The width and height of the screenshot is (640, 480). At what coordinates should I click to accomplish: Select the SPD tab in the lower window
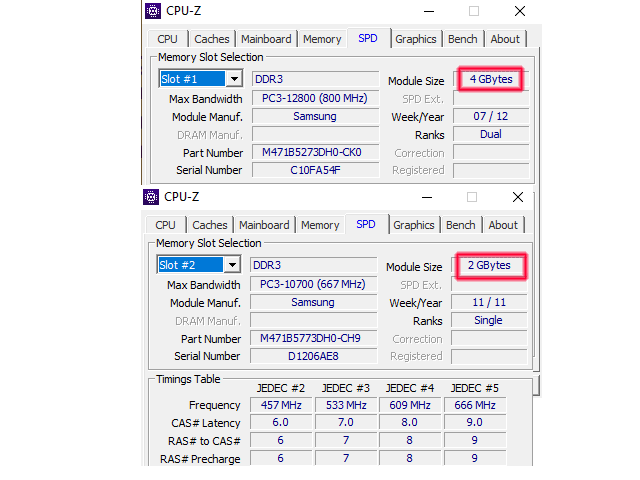(x=366, y=224)
